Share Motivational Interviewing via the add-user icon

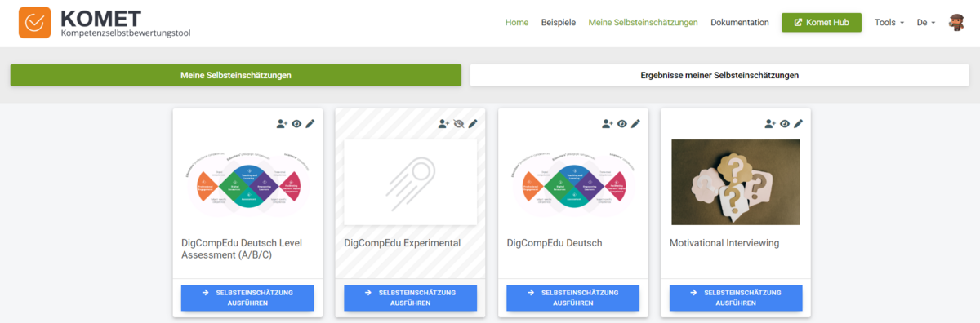click(x=770, y=124)
